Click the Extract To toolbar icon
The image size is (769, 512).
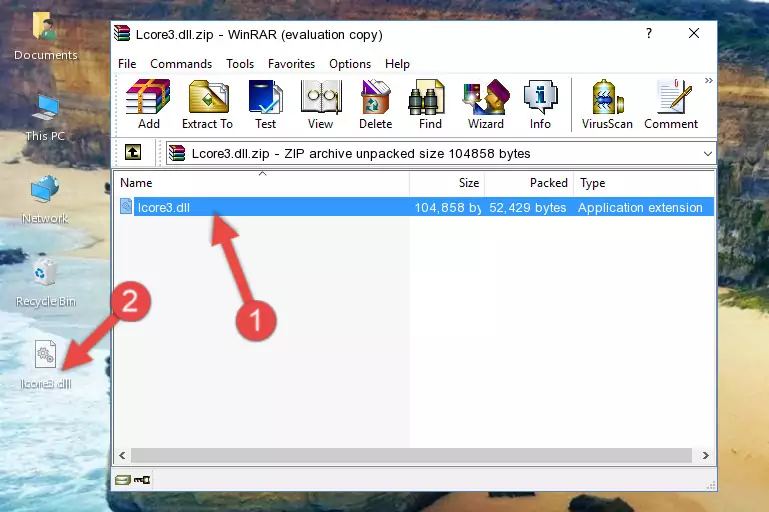tap(207, 104)
